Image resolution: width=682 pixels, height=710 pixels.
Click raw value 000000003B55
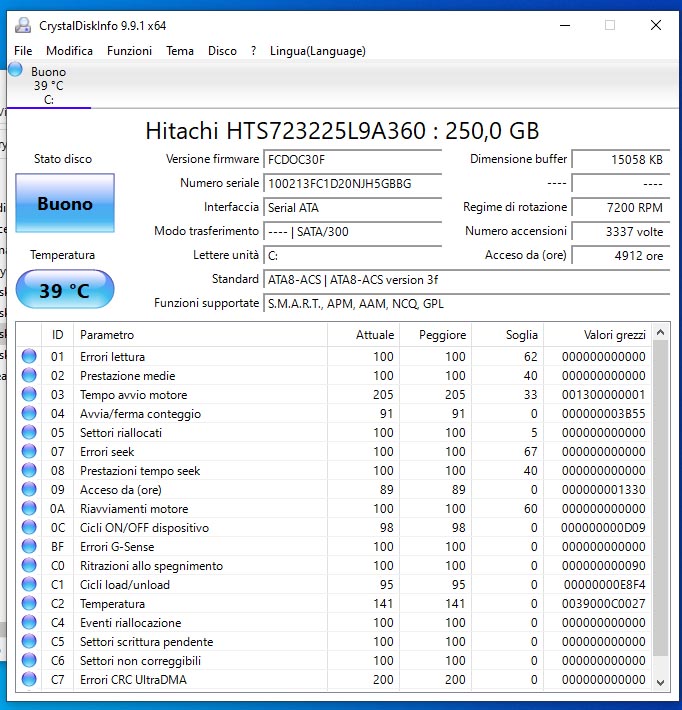click(x=604, y=413)
